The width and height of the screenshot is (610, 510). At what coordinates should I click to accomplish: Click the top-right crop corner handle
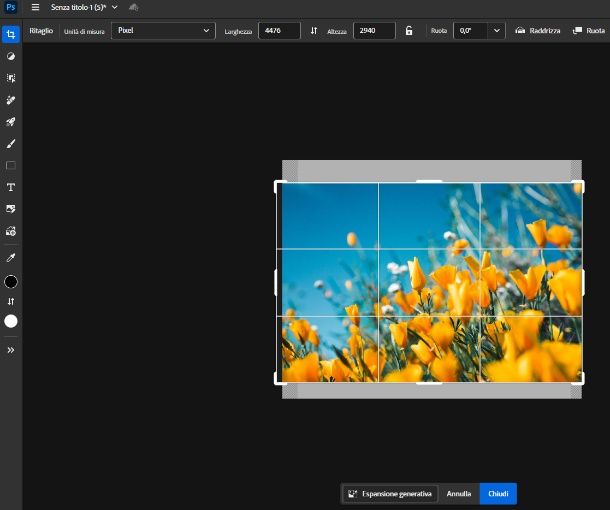[x=578, y=186]
